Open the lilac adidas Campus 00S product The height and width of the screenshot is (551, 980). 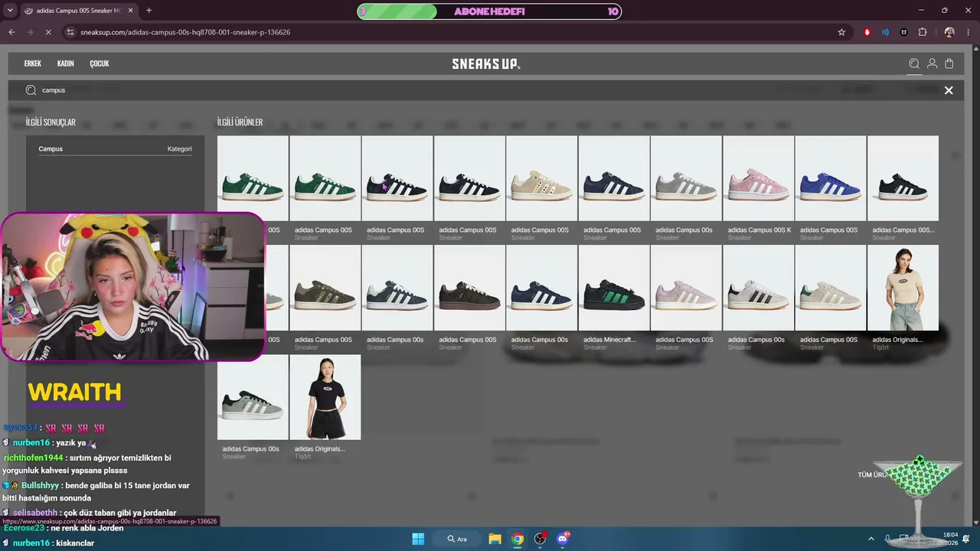(x=685, y=298)
